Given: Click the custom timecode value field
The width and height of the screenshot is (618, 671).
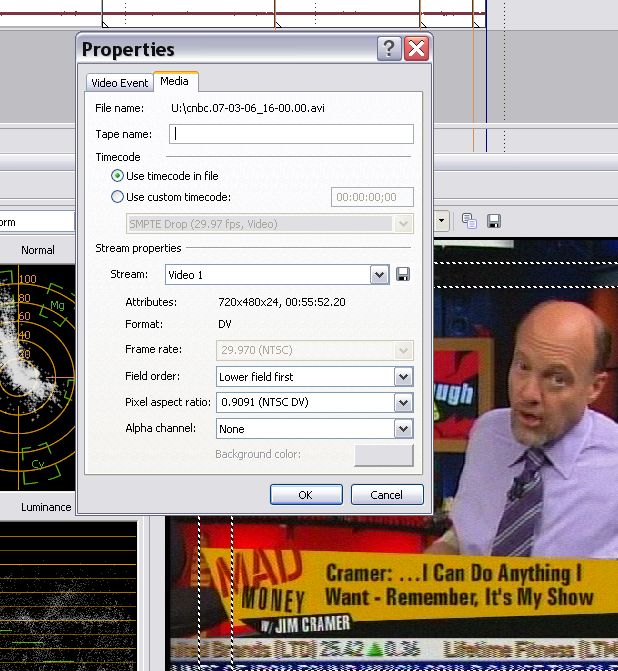Looking at the screenshot, I should (x=372, y=197).
